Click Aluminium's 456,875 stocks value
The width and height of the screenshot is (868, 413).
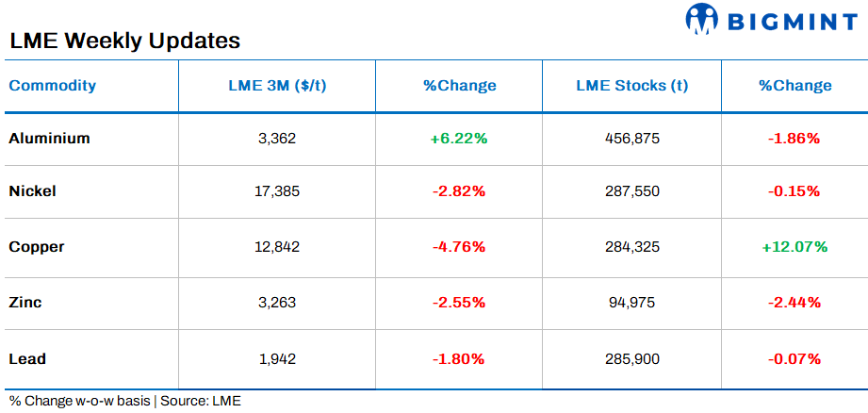[x=631, y=139]
